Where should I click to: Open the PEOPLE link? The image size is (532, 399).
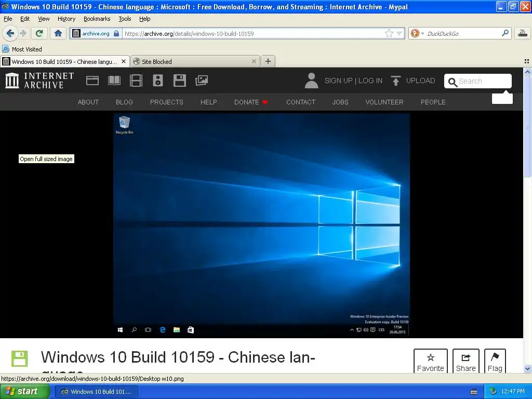pos(433,102)
